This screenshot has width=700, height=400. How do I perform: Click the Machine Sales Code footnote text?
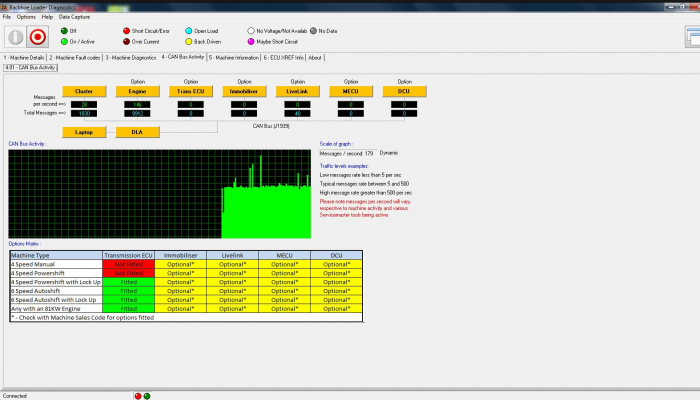pyautogui.click(x=83, y=317)
